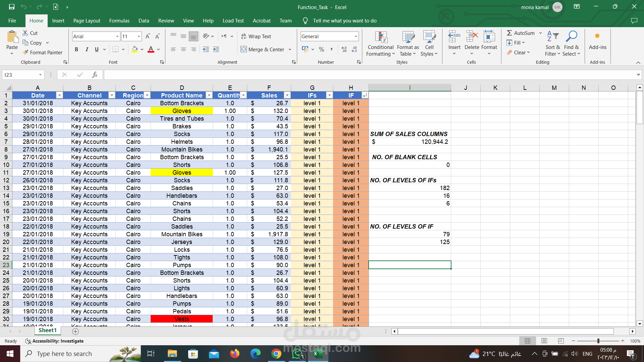Apply the red Font Color

pyautogui.click(x=151, y=49)
